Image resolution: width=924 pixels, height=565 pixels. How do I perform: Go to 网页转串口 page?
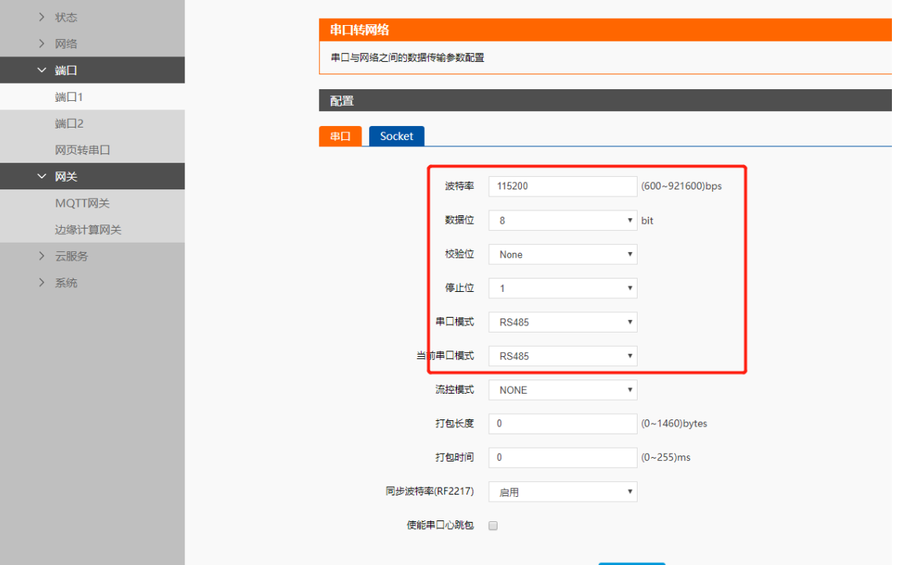82,150
